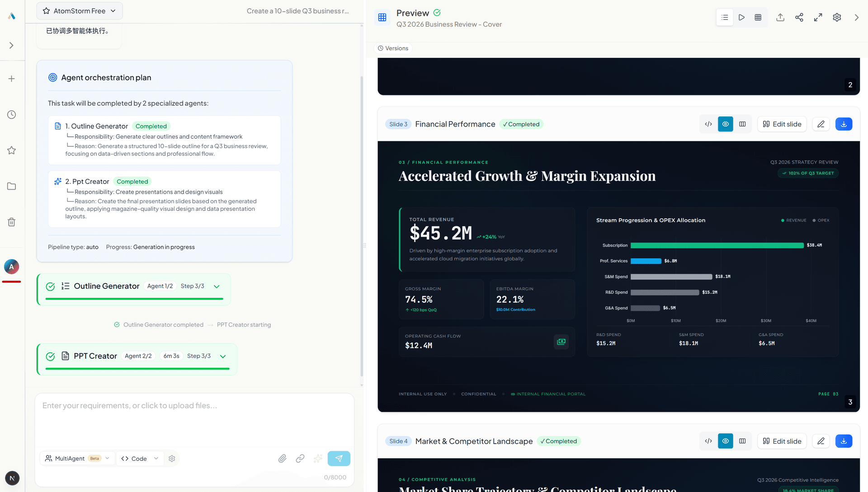Click Edit slide for Financial Performance
Image resolution: width=868 pixels, height=492 pixels.
(782, 124)
